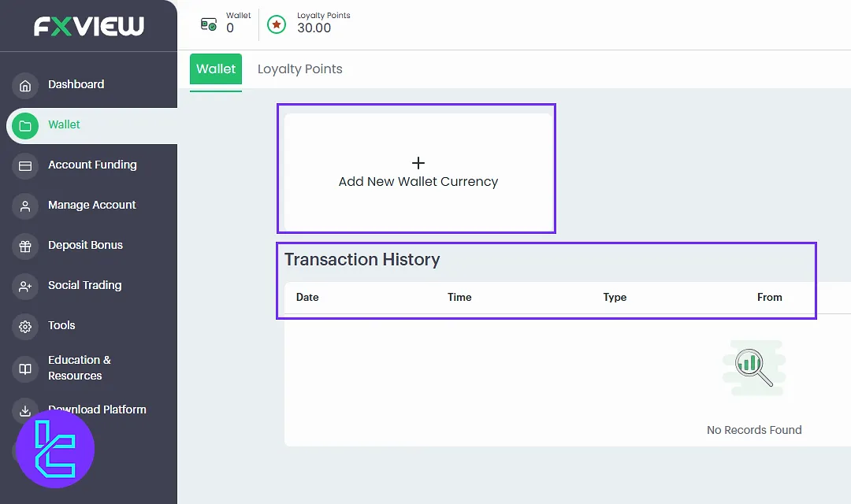Click the plus icon for new wallet
This screenshot has width=851, height=504.
click(x=418, y=163)
